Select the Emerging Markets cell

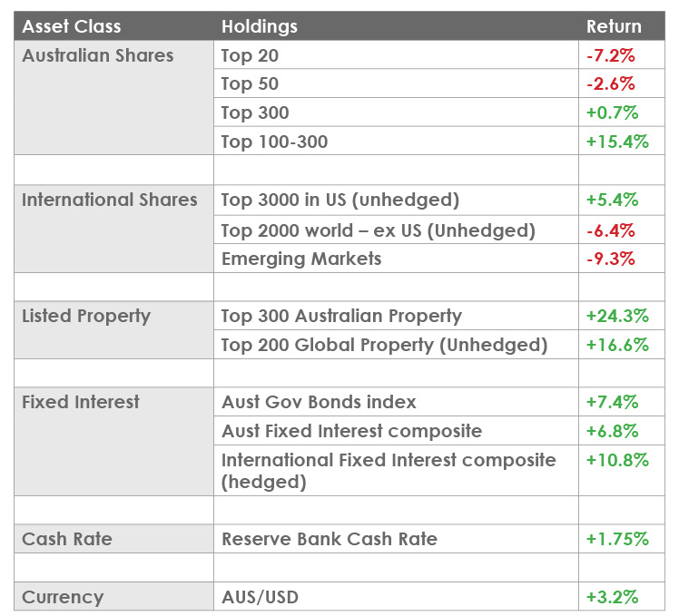(x=301, y=259)
